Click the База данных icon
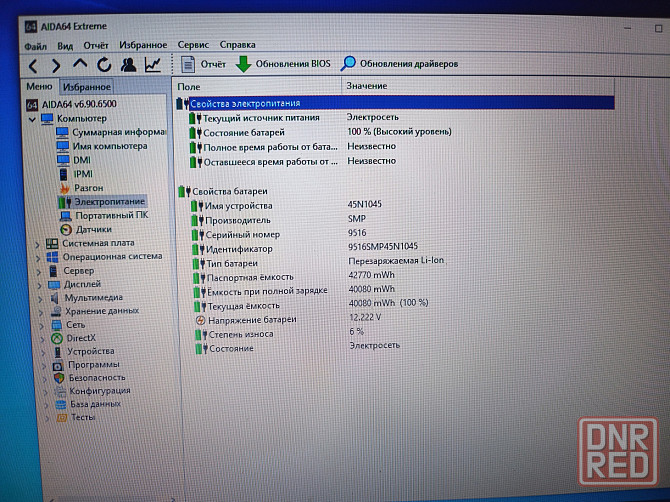Image resolution: width=670 pixels, height=502 pixels. (x=61, y=404)
